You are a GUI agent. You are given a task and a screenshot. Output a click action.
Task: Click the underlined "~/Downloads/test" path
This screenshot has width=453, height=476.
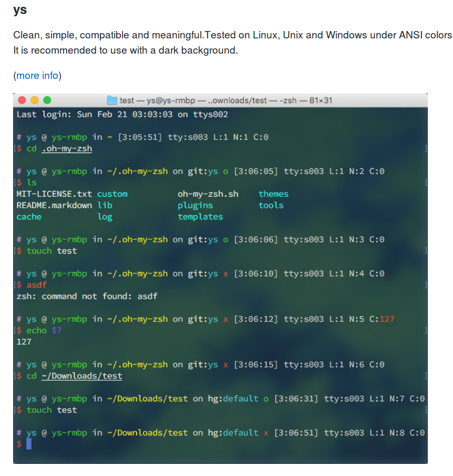pos(82,376)
